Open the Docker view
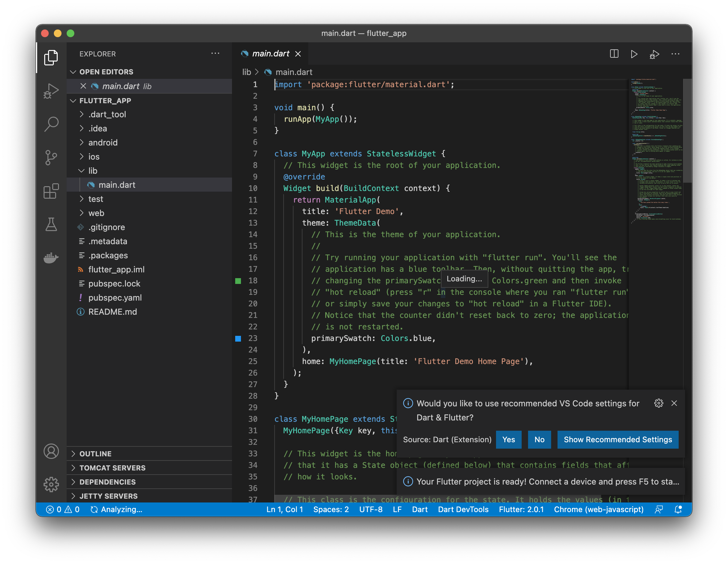The width and height of the screenshot is (728, 564). coord(51,257)
